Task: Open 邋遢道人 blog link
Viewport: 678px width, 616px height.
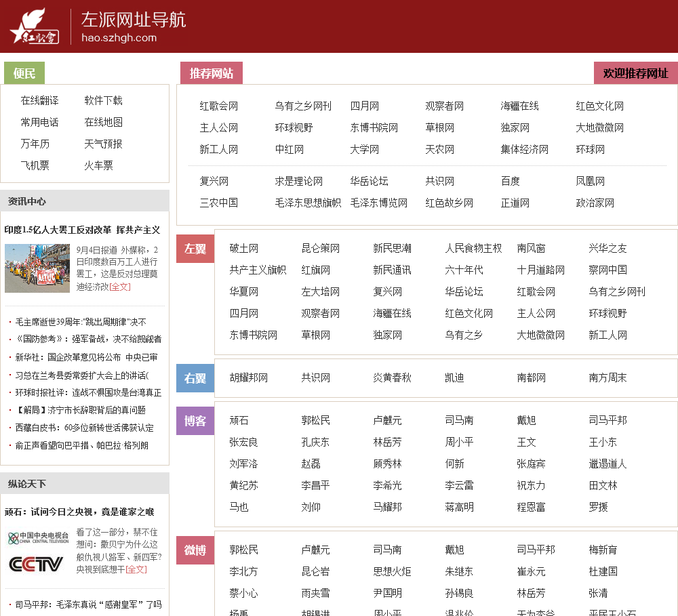Action: tap(607, 464)
